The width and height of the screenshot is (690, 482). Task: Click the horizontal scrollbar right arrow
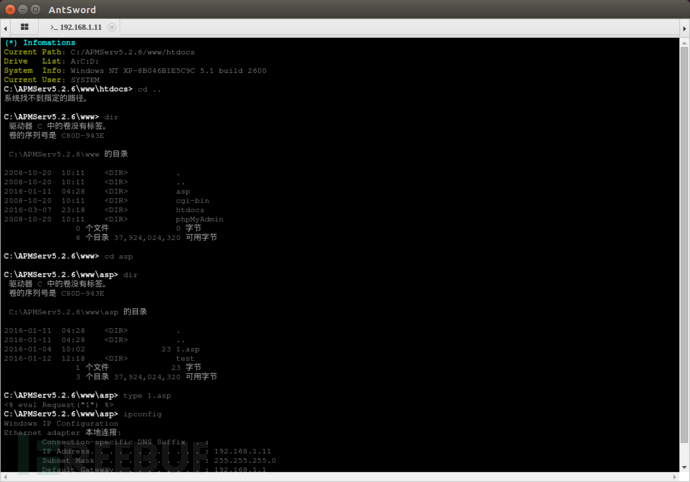pyautogui.click(x=675, y=477)
